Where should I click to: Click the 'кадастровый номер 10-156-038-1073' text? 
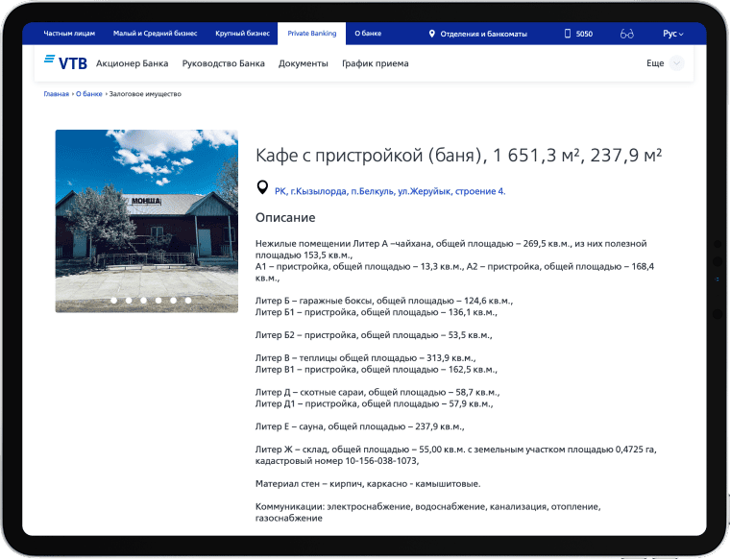click(x=336, y=461)
